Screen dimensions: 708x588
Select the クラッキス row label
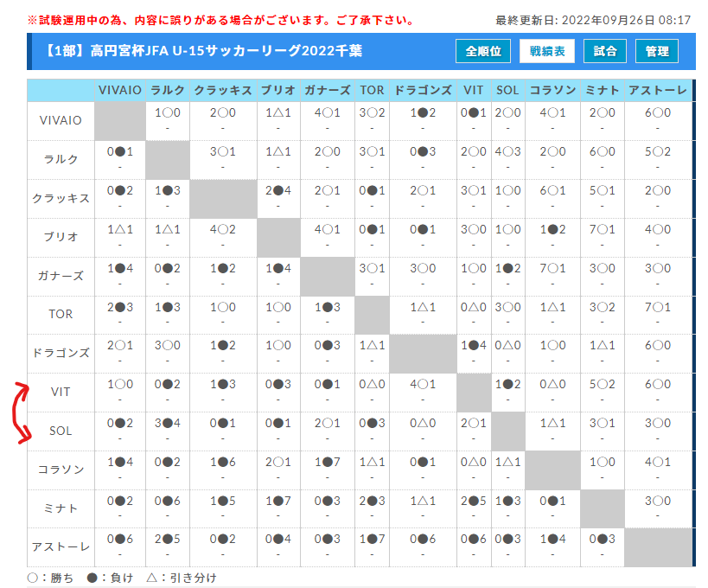[x=61, y=198]
